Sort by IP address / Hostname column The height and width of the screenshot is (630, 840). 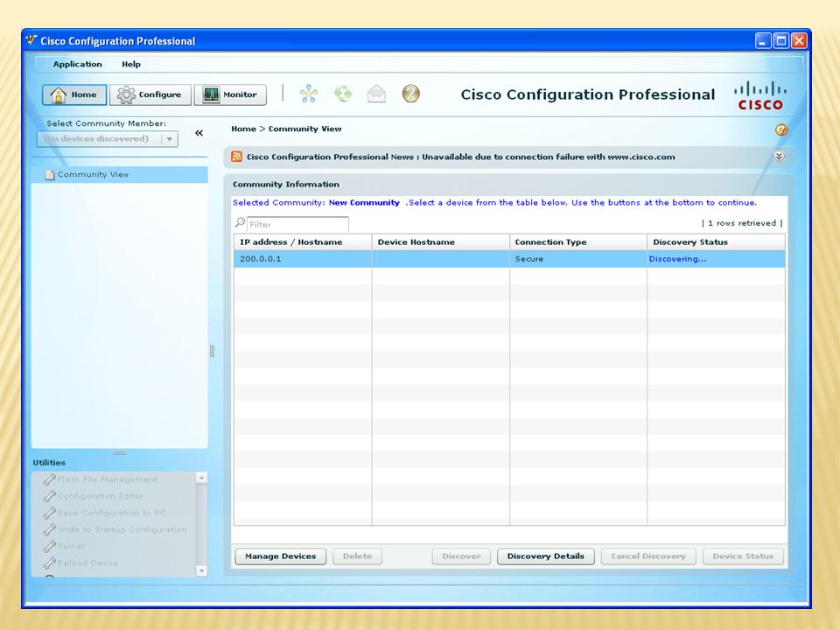point(303,242)
